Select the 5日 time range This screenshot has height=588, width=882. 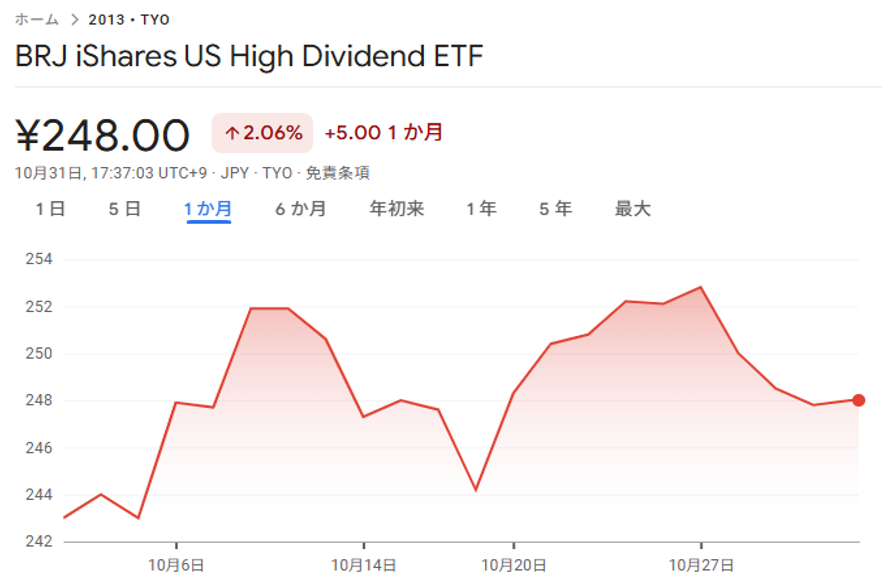(124, 209)
